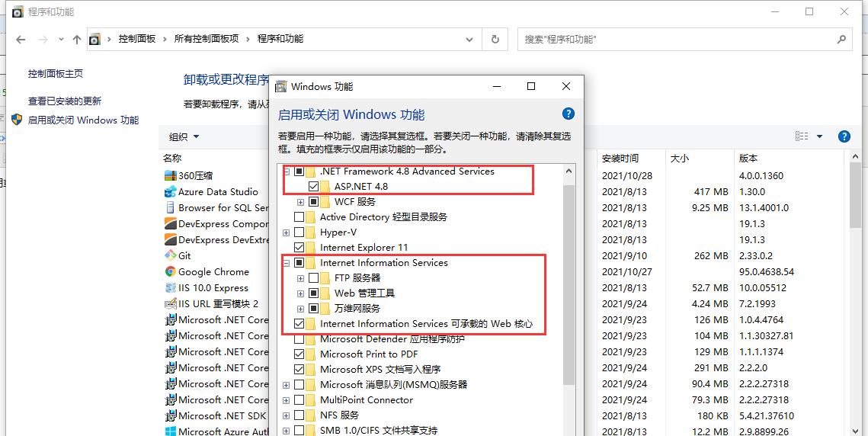Enable the FTP 服务器 checkbox

[x=313, y=277]
